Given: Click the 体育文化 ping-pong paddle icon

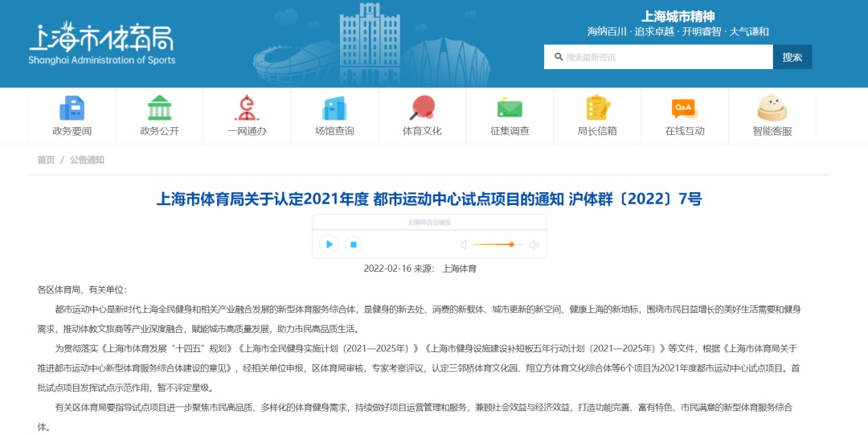Looking at the screenshot, I should [x=422, y=108].
